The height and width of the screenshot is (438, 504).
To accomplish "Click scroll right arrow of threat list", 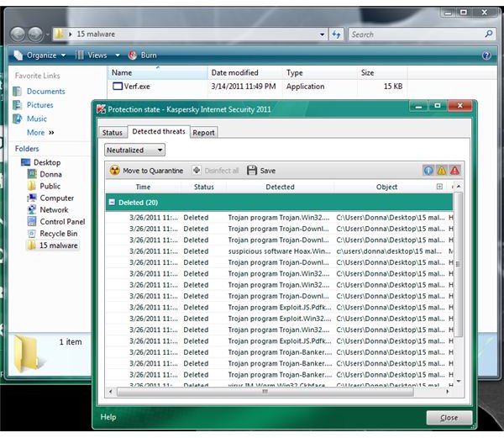I will click(448, 392).
